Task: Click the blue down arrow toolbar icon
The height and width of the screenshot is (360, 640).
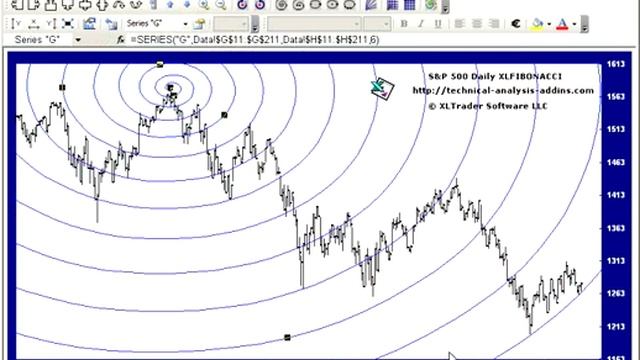Action: tap(187, 4)
